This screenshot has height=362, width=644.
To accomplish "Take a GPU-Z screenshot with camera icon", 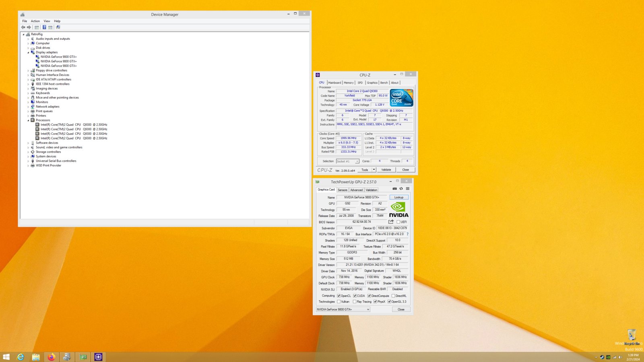I will (x=394, y=189).
